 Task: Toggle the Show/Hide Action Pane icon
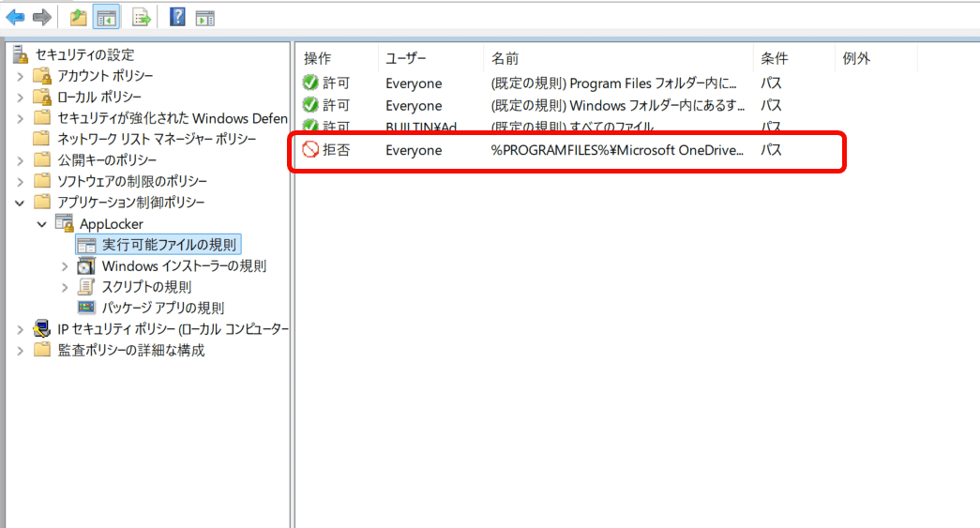[204, 17]
